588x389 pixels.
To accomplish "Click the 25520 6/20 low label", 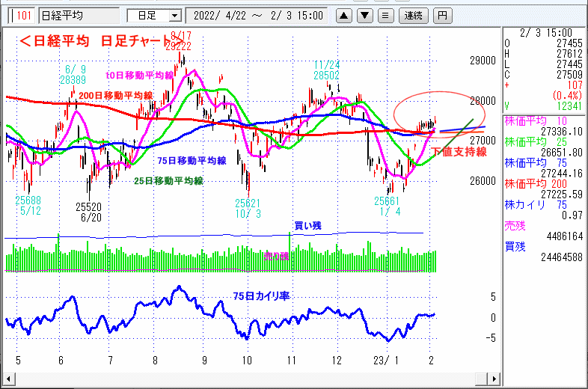I will pos(89,212).
